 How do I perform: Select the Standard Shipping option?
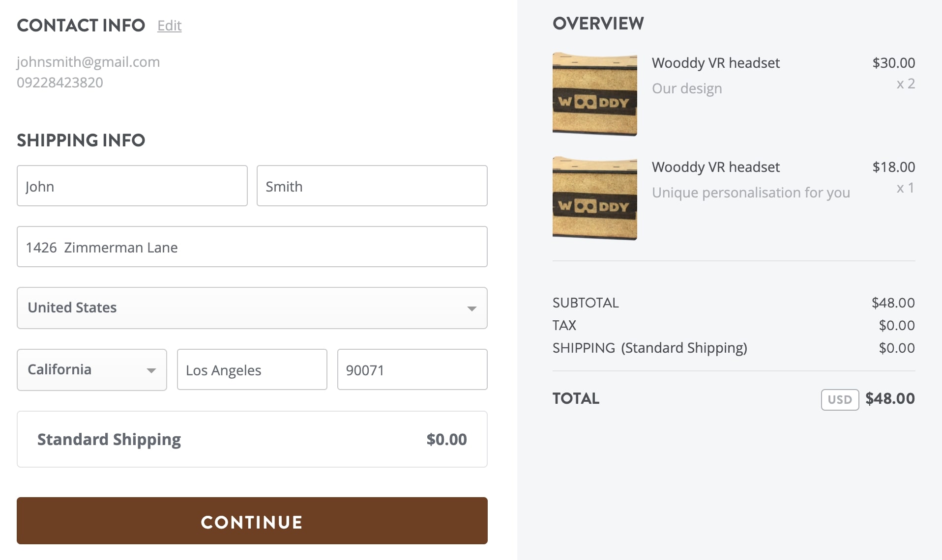click(252, 439)
